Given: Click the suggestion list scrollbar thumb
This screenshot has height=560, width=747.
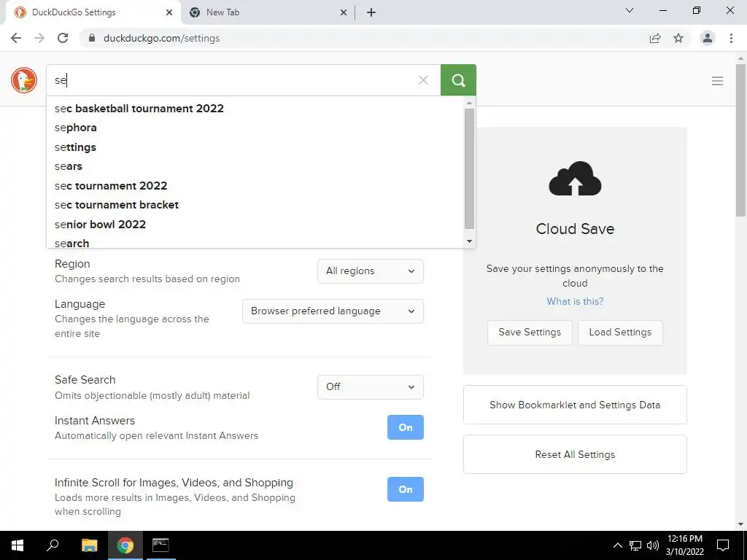Looking at the screenshot, I should (x=469, y=169).
